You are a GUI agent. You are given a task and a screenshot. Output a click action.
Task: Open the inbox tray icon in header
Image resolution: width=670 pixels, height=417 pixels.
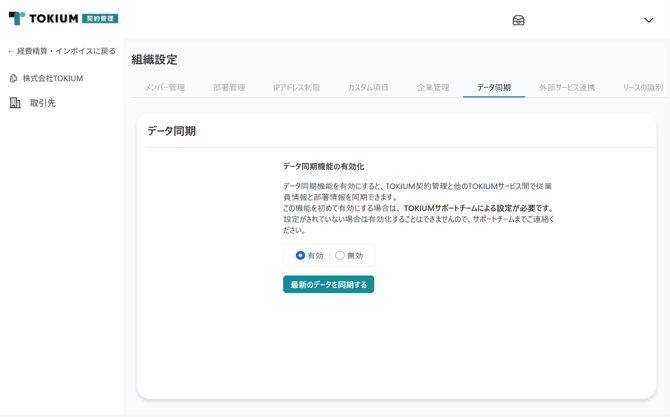pyautogui.click(x=518, y=20)
